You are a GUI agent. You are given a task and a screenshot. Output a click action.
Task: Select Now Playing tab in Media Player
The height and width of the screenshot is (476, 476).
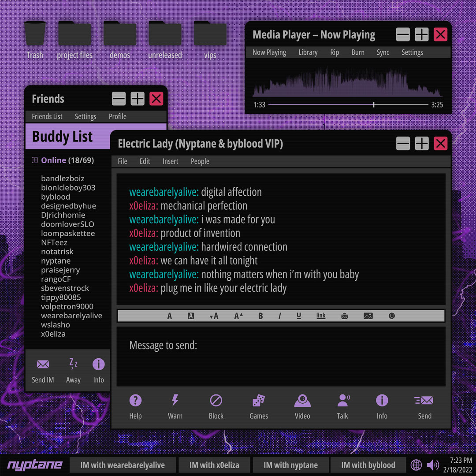269,52
